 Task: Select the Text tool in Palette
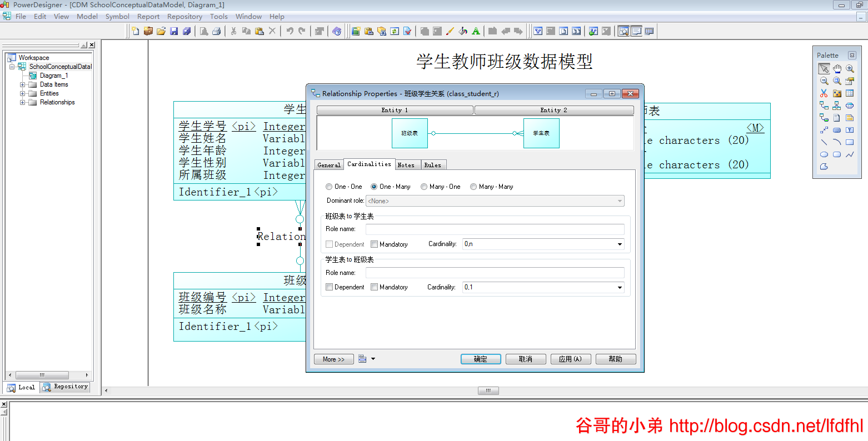tap(850, 130)
